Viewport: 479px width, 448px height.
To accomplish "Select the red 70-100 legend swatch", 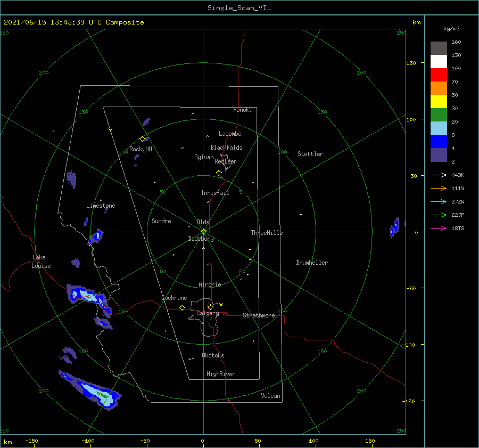I will 439,75.
